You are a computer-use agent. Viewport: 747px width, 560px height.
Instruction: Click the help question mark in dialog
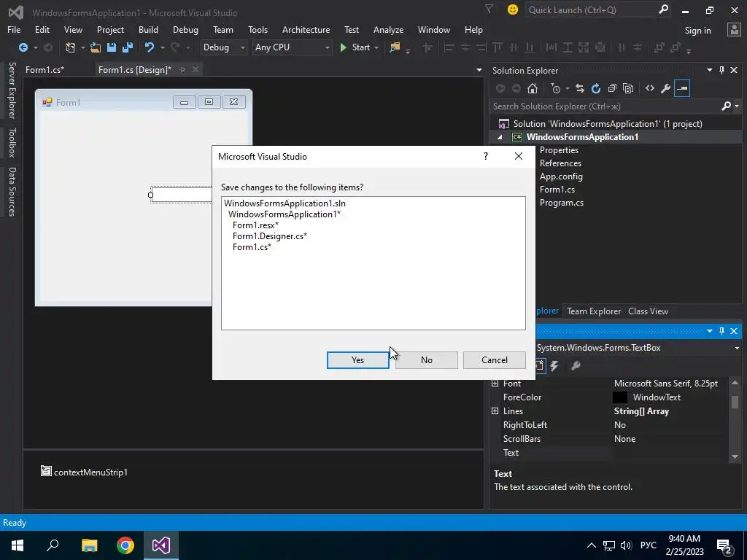485,156
